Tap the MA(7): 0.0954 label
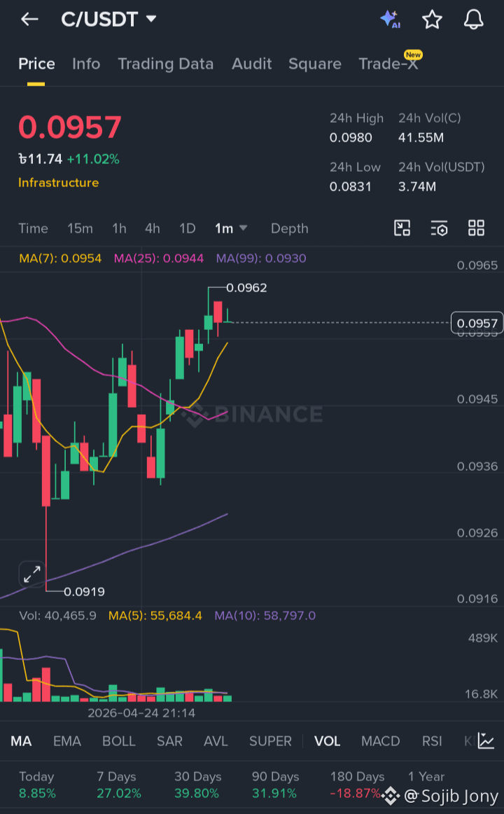The image size is (504, 814). pos(60,258)
